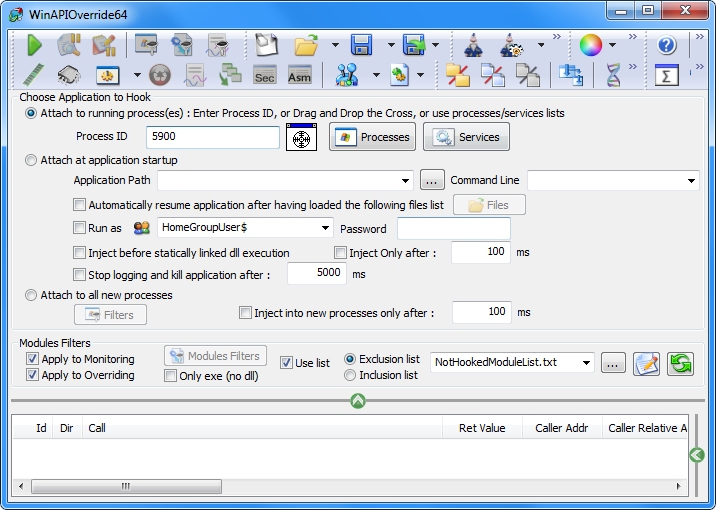Viewport: 716px width, 510px height.
Task: Choose the Exclusion list radio button
Action: tap(350, 359)
